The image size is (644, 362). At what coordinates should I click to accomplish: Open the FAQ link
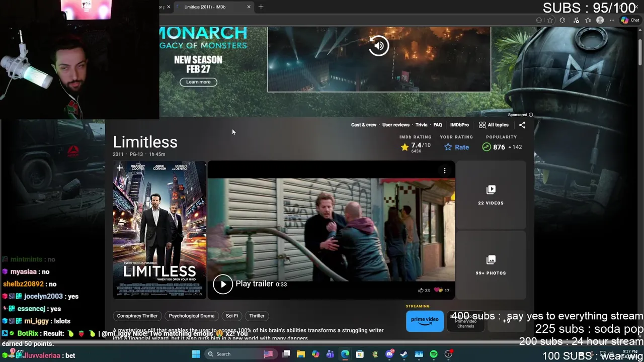(x=438, y=125)
